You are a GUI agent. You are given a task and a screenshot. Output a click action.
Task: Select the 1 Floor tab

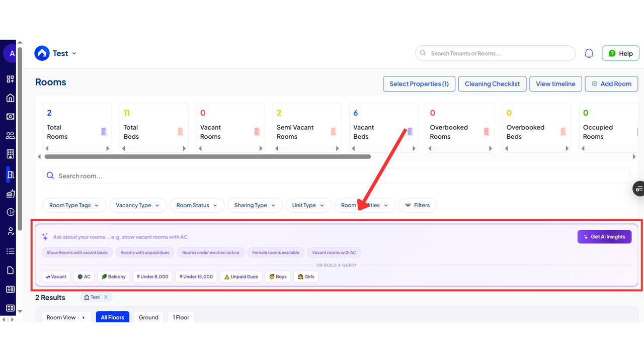coord(181,317)
